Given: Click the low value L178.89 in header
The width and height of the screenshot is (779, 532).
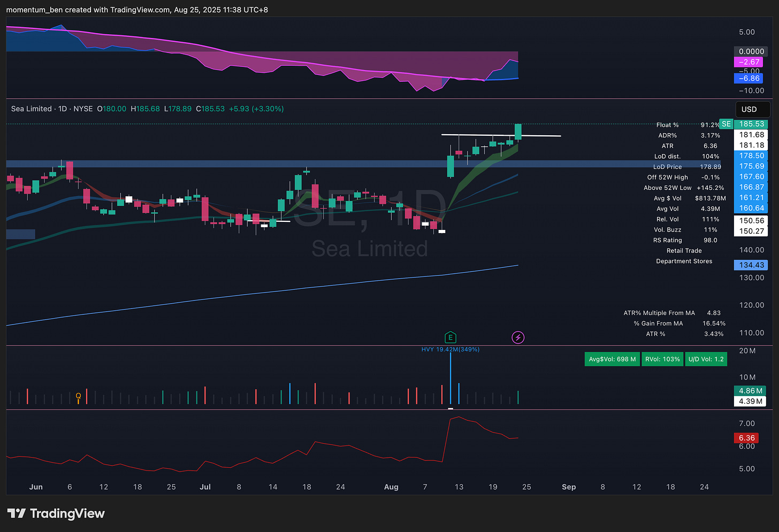Looking at the screenshot, I should [x=178, y=109].
